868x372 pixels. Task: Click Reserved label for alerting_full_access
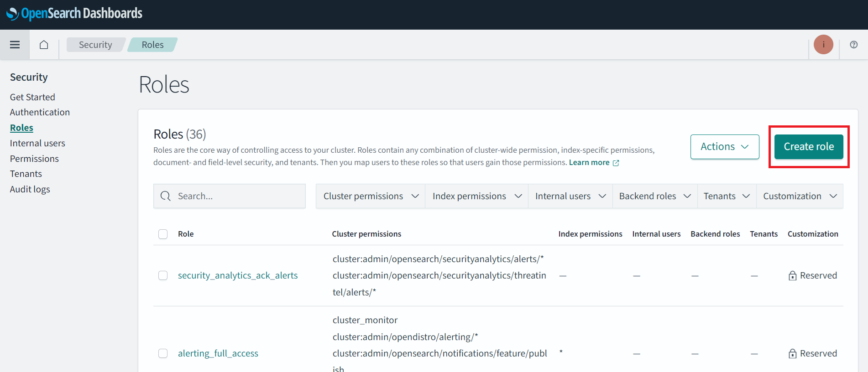click(x=818, y=353)
